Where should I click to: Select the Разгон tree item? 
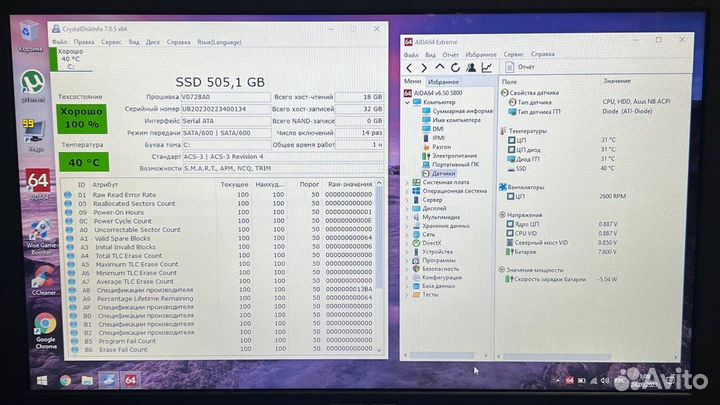pos(437,147)
